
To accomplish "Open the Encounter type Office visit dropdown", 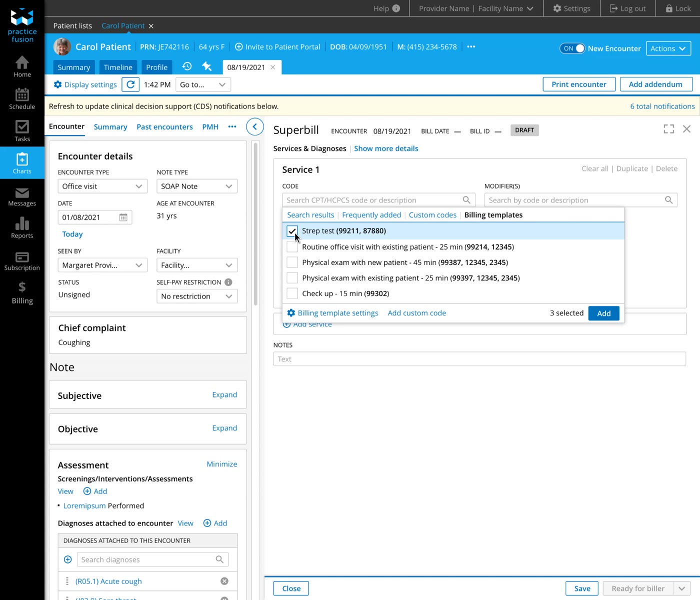I will [102, 186].
